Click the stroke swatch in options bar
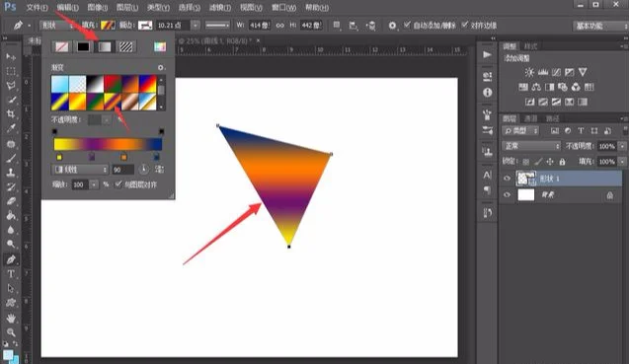 (145, 26)
